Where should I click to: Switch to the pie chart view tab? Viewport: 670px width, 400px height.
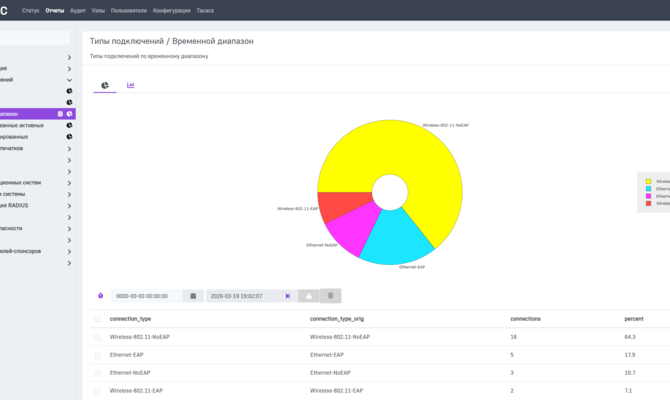105,85
